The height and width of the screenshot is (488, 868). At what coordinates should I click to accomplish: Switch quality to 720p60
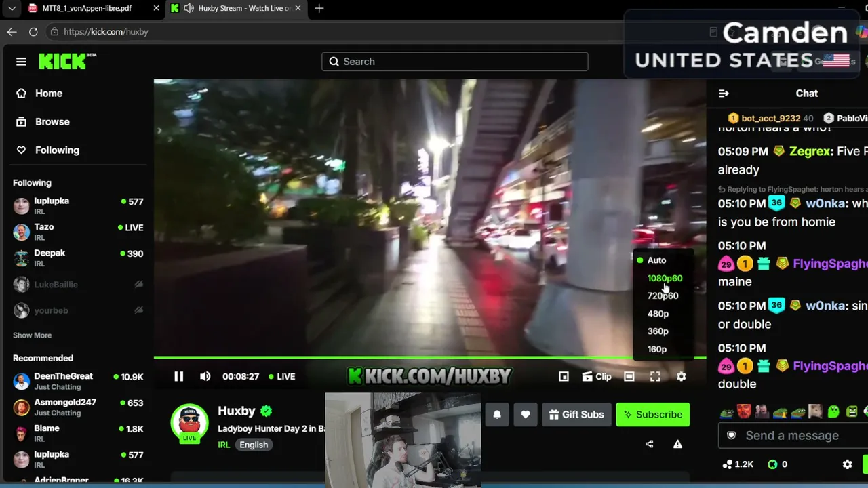tap(663, 296)
